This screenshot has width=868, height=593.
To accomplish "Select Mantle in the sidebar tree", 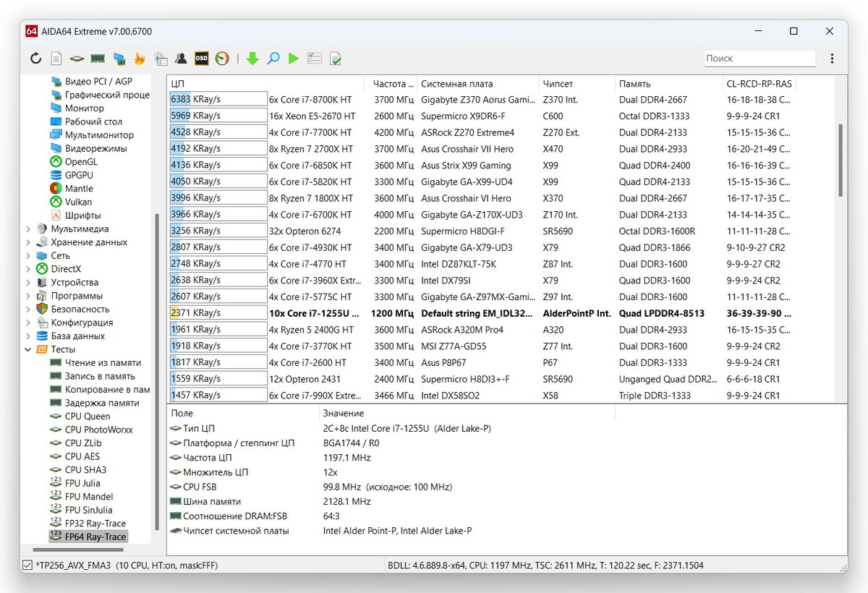I will tap(79, 188).
